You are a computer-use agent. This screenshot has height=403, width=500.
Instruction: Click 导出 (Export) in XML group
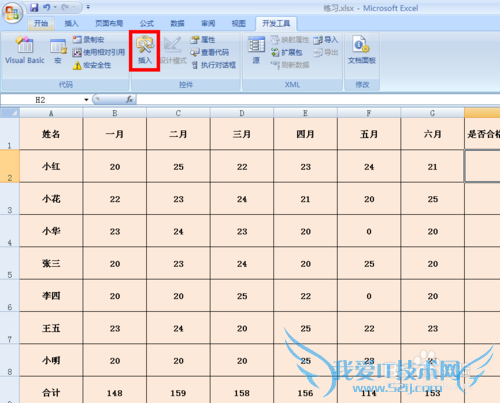[x=326, y=52]
